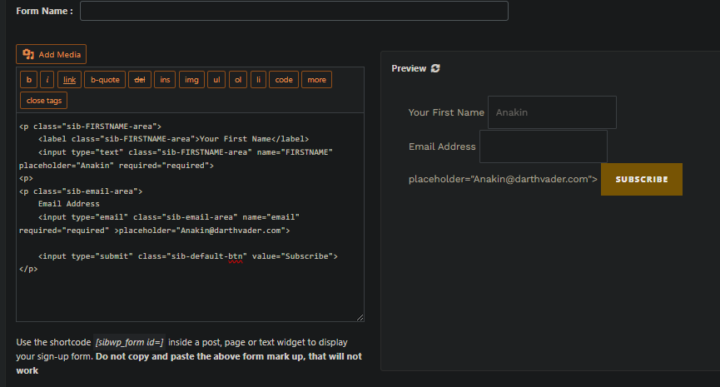The width and height of the screenshot is (720, 387).
Task: Click the Email Address preview field
Action: (x=543, y=146)
